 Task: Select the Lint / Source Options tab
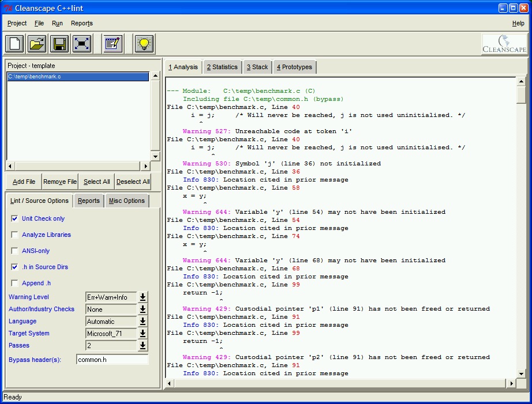pos(39,201)
